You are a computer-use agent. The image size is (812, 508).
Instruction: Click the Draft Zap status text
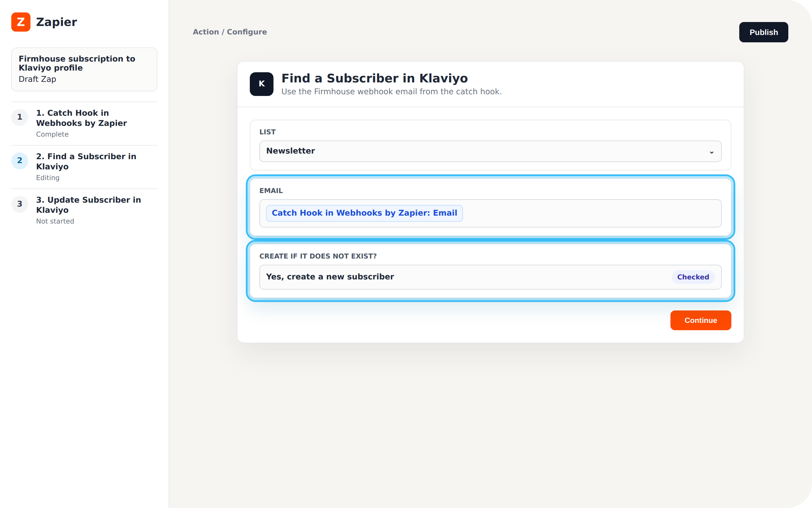37,79
